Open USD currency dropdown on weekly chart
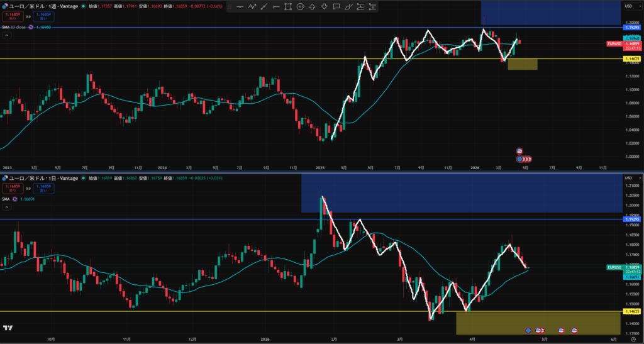This screenshot has height=344, width=644. pos(628,6)
